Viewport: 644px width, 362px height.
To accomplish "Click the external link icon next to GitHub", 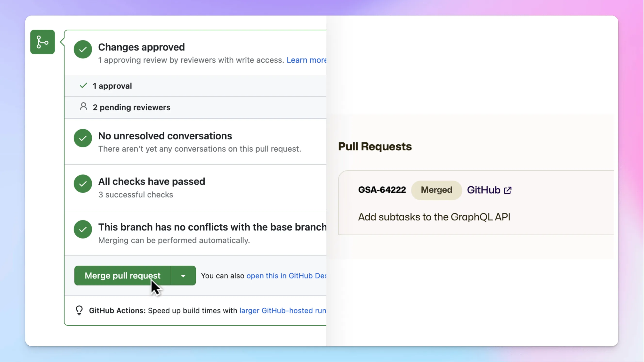I will coord(508,190).
